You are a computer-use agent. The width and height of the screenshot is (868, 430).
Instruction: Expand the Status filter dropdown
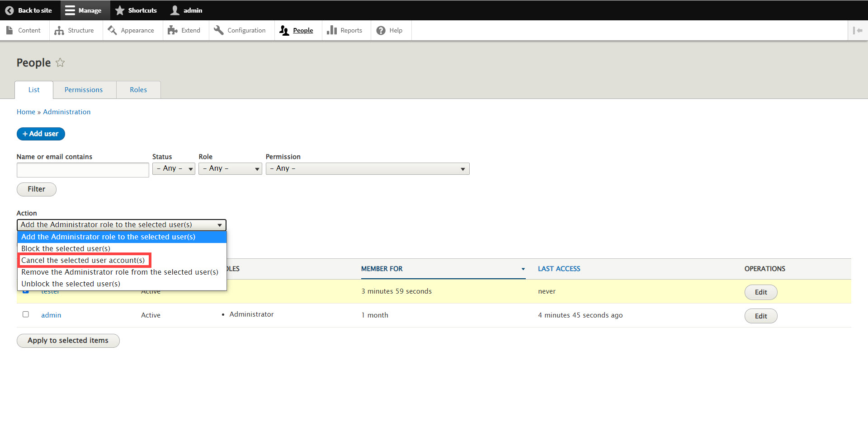[174, 168]
